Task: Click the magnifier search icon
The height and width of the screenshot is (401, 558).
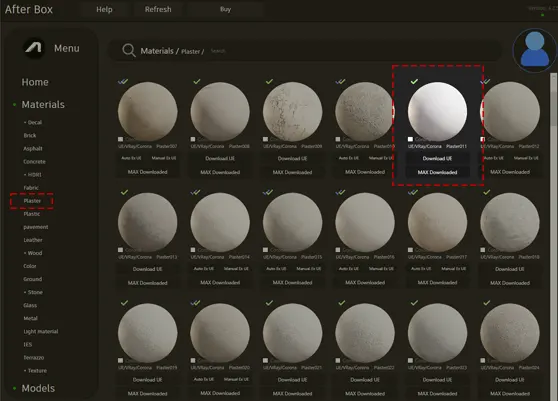Action: 129,51
